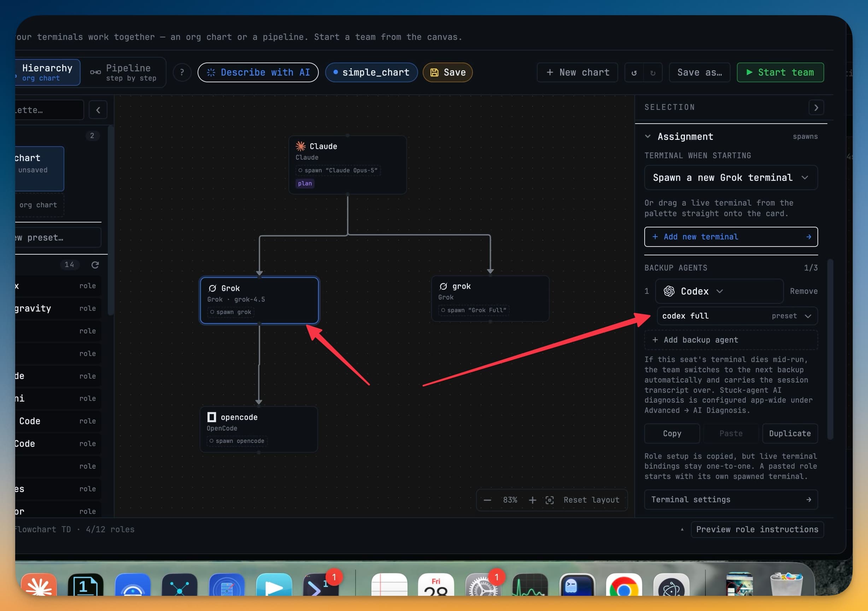This screenshot has width=868, height=611.
Task: Click the Selection panel vertical scrollbar
Action: [x=830, y=349]
